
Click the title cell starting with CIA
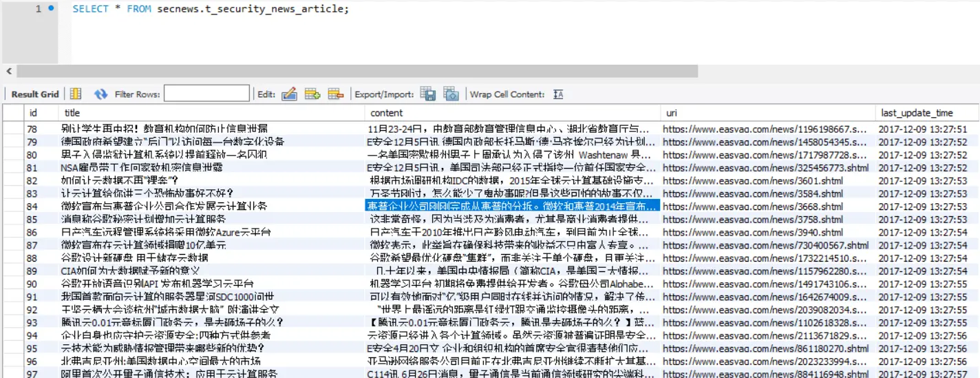pos(212,271)
